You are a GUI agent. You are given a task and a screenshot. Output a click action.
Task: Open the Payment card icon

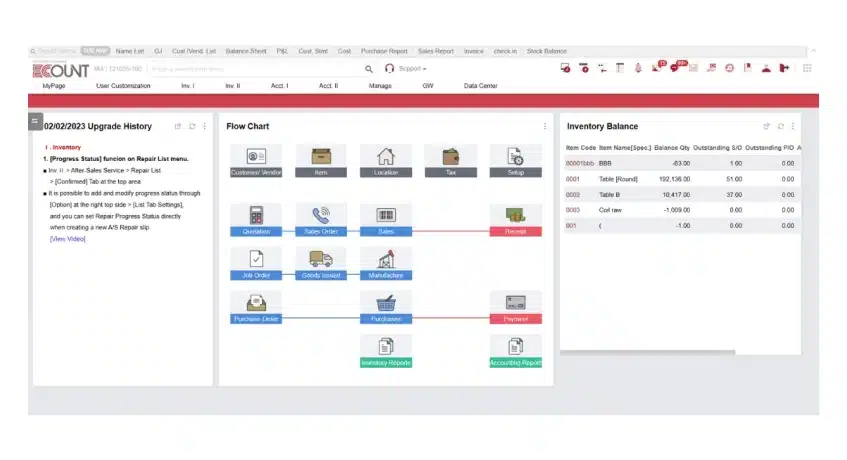515,303
